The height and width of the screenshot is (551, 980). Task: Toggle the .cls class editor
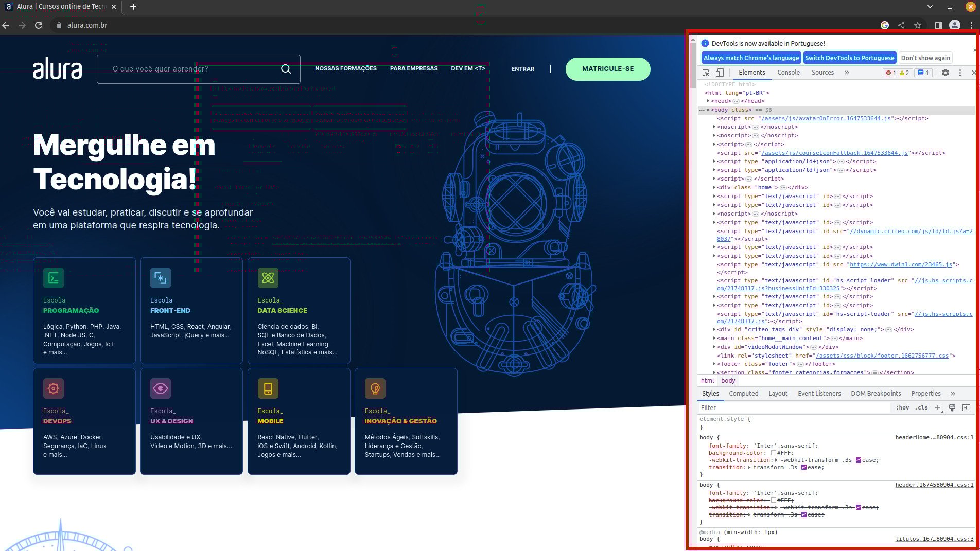[x=921, y=407]
